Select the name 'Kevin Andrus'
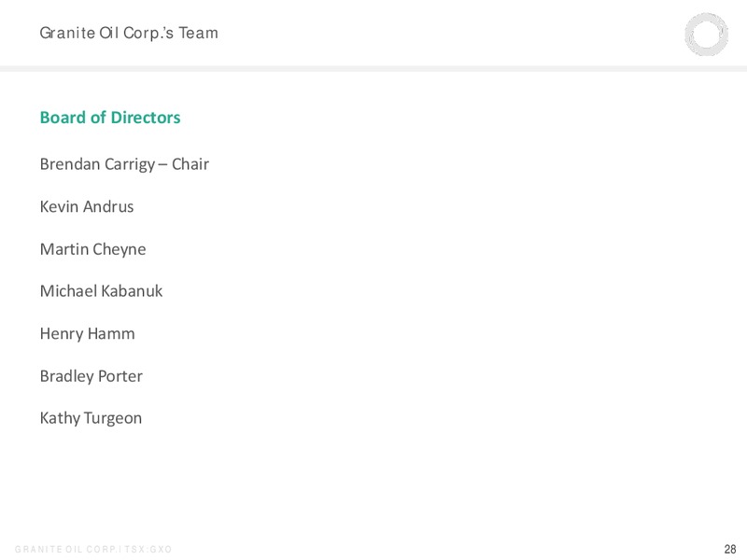Viewport: 747px width, 560px height. tap(87, 206)
